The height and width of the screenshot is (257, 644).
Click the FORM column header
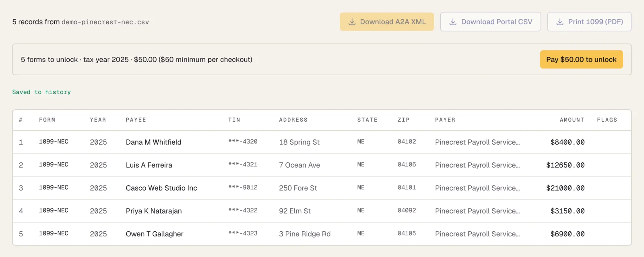coord(47,120)
